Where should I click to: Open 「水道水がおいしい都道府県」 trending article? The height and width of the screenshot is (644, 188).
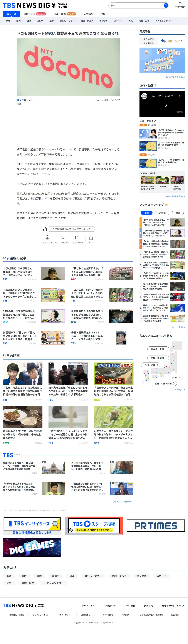34,295
